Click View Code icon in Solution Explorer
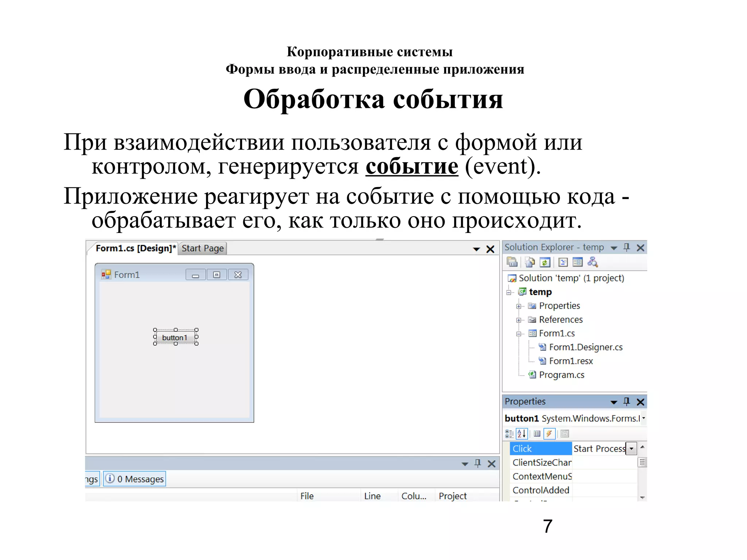The width and height of the screenshot is (747, 560). pos(563,262)
